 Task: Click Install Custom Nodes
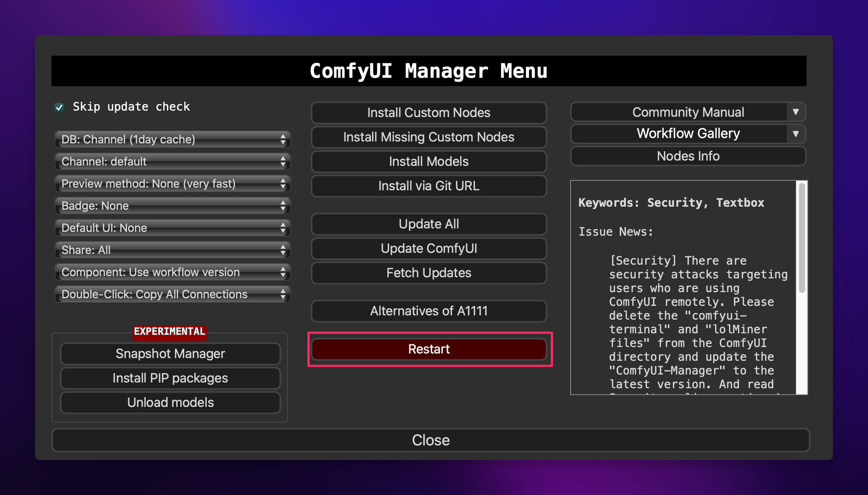429,113
